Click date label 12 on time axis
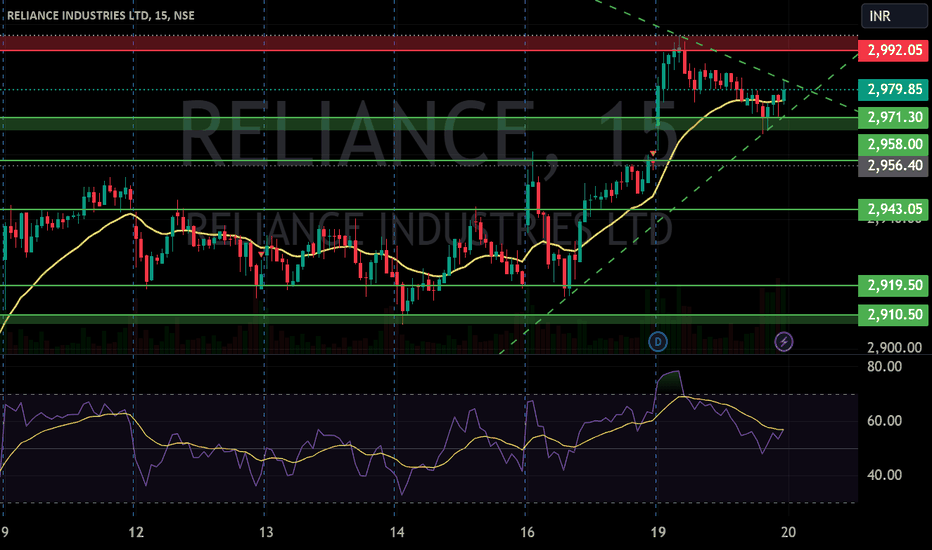This screenshot has height=550, width=932. click(x=136, y=532)
